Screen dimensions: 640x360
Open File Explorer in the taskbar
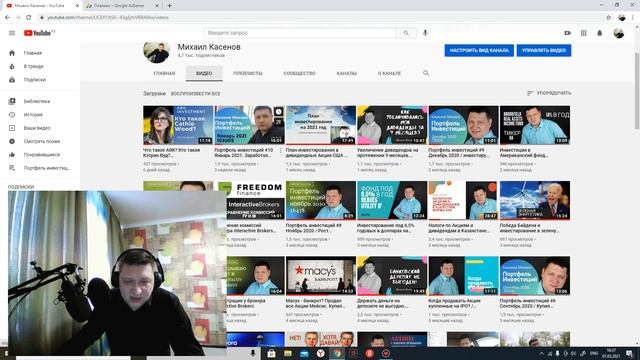[x=288, y=353]
